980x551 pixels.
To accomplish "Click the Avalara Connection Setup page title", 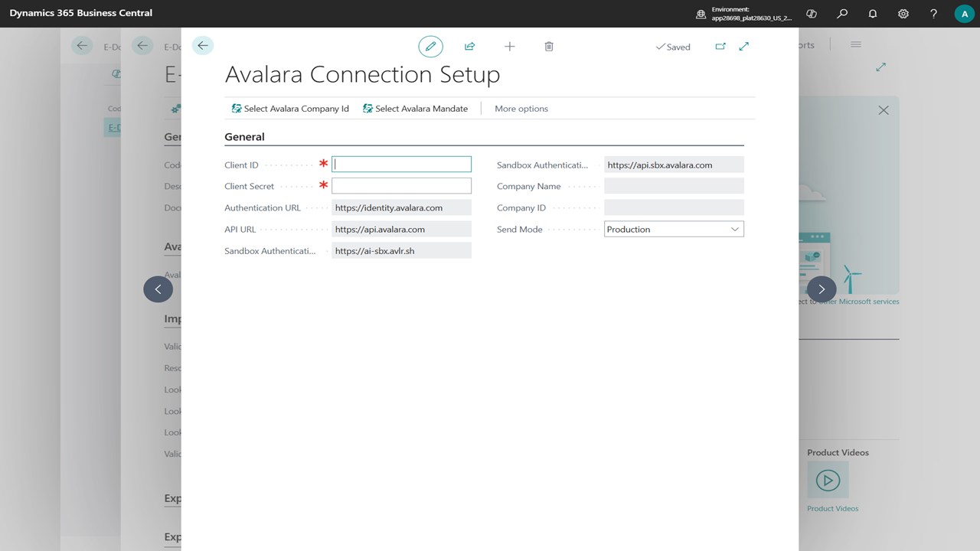I will [362, 75].
